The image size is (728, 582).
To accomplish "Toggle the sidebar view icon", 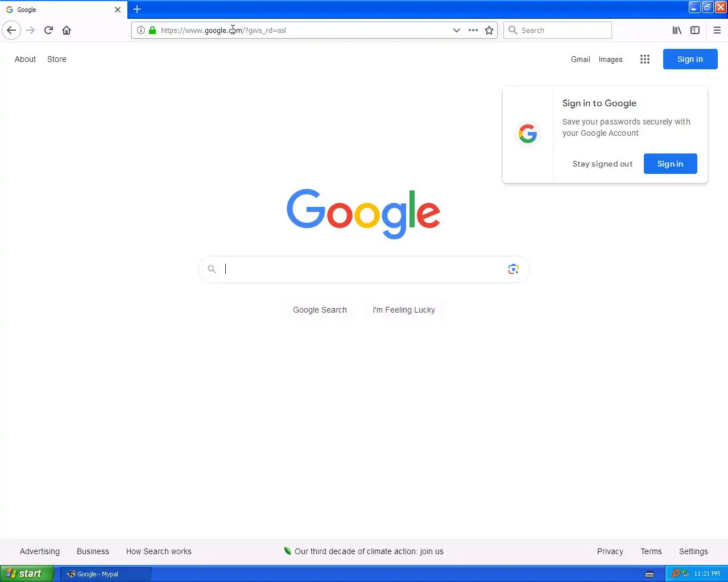I will [x=695, y=30].
